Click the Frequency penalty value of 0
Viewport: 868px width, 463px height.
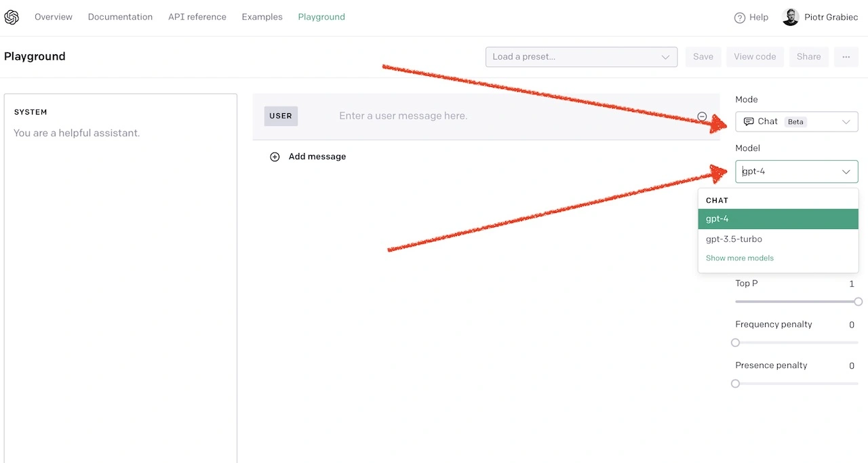point(852,325)
